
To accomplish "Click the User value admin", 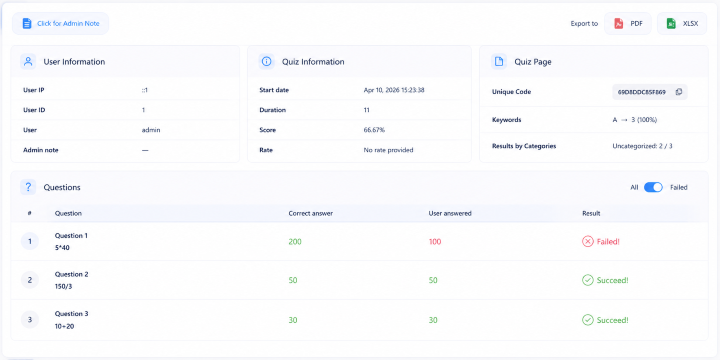I will [x=151, y=130].
